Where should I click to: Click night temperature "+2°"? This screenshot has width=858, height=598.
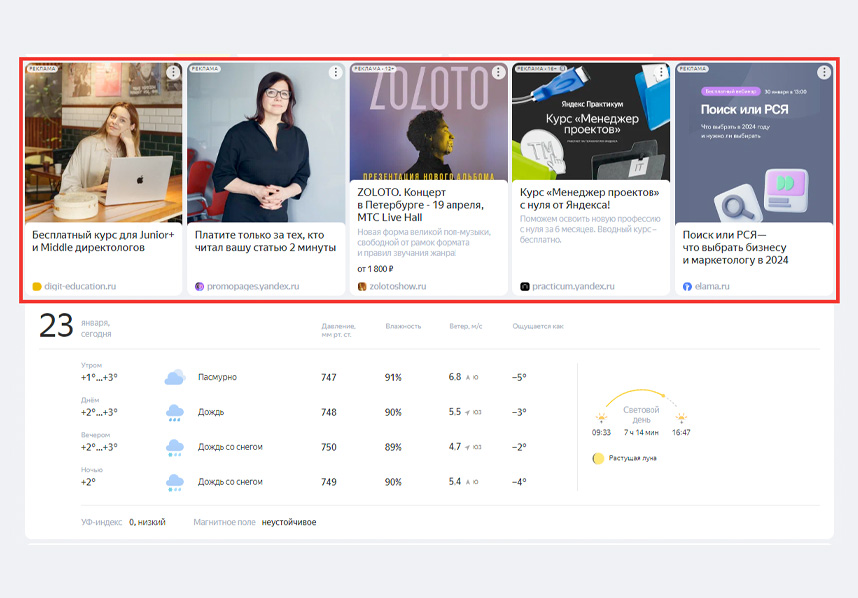(x=88, y=482)
